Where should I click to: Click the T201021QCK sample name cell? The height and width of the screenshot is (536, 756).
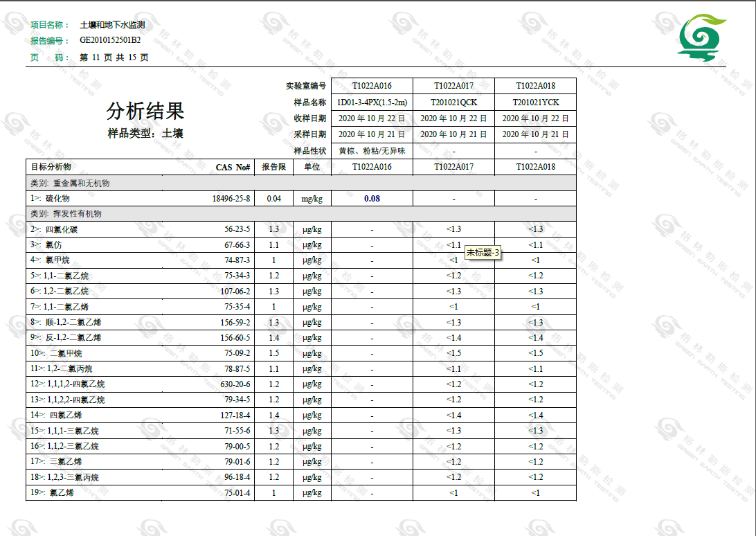click(453, 102)
